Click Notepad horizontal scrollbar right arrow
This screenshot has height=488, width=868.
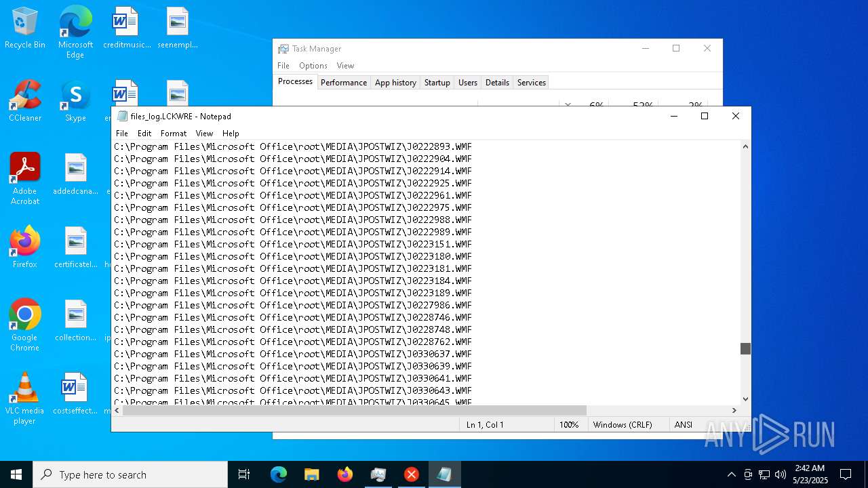tap(734, 410)
